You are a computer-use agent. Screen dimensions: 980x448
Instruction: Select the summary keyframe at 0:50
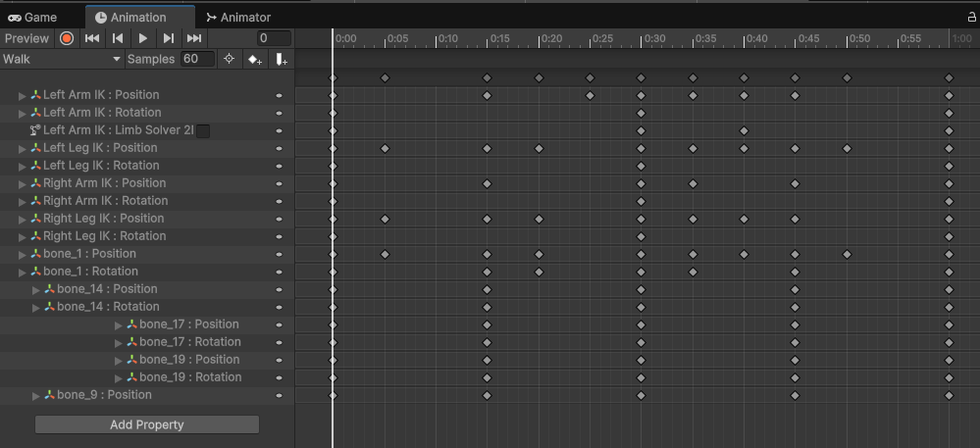(847, 78)
